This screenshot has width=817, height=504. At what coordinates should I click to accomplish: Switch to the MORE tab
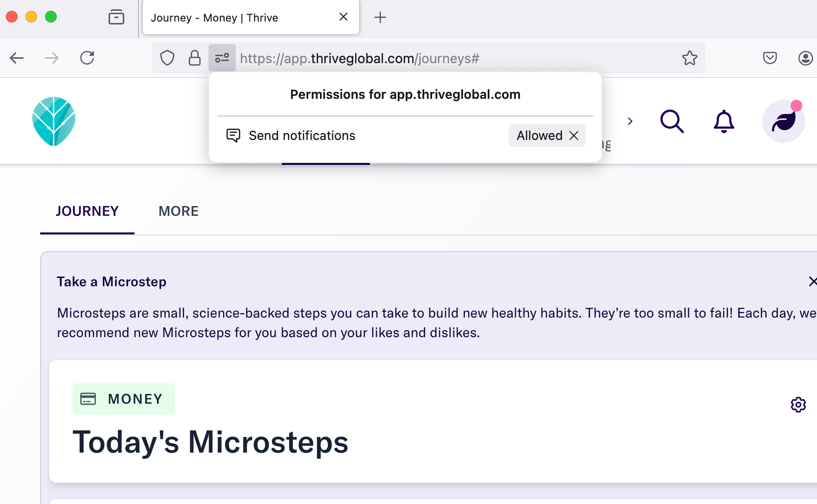pyautogui.click(x=179, y=211)
